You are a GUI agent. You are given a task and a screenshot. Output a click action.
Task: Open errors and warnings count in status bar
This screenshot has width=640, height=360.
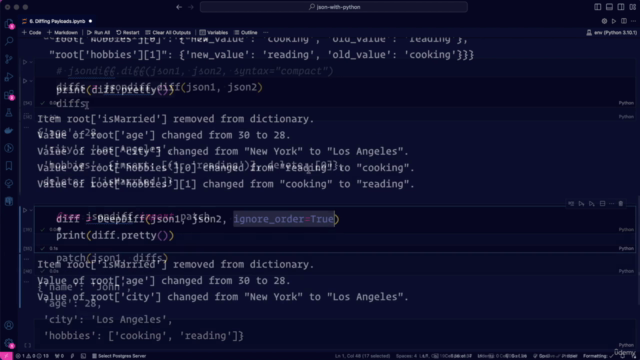[32, 356]
